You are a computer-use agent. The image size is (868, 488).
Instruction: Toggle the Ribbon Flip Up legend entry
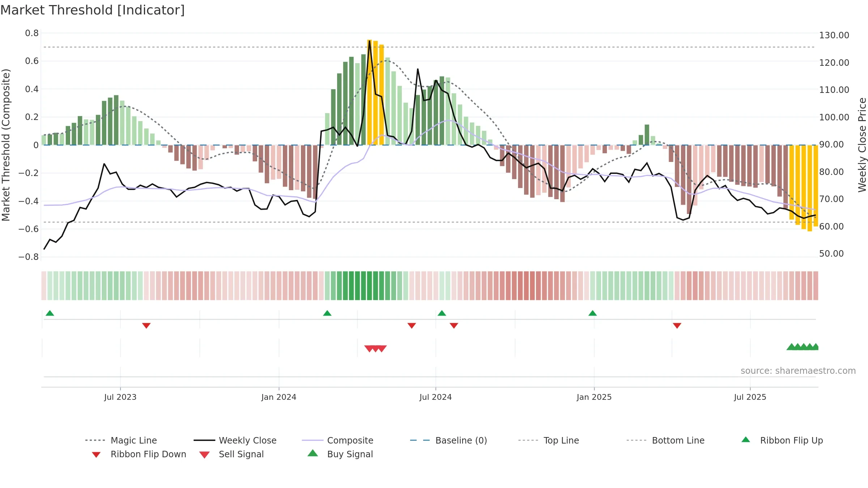[782, 440]
